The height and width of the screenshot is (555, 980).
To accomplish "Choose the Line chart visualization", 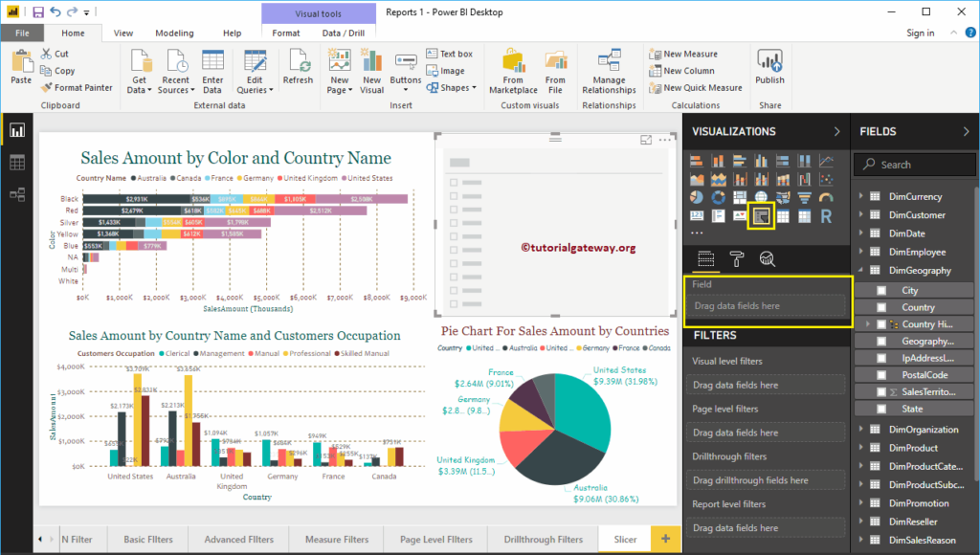I will click(x=826, y=161).
